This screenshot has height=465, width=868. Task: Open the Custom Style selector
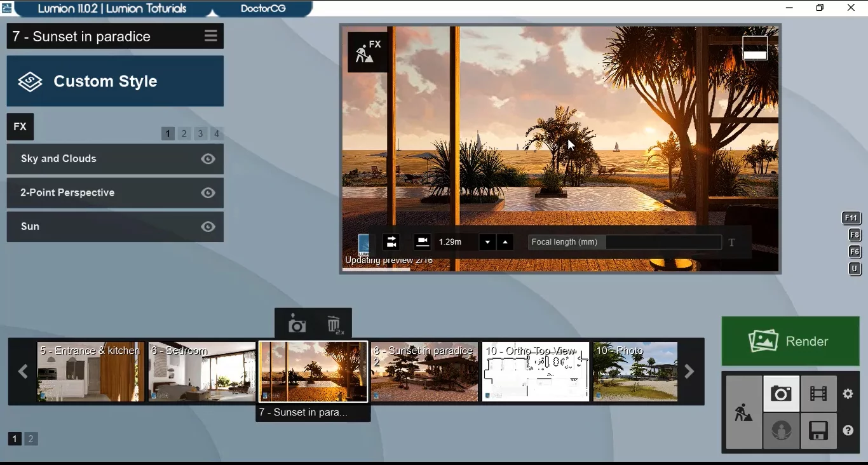click(115, 81)
